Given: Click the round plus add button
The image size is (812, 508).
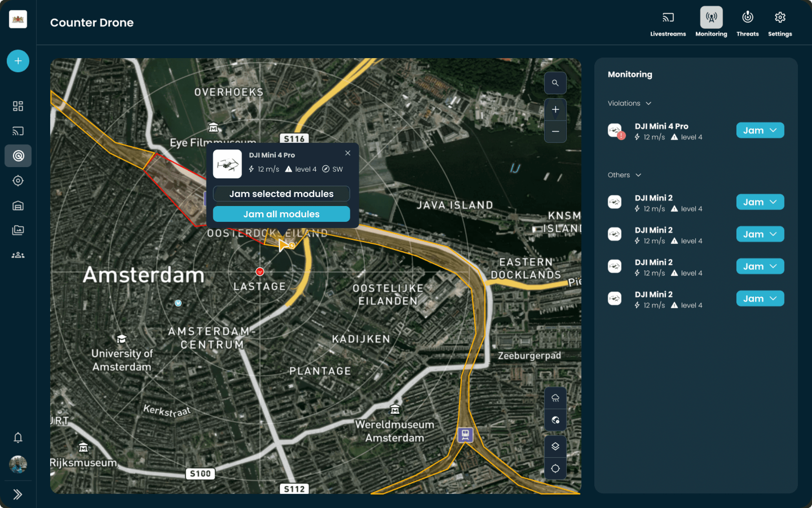Looking at the screenshot, I should click(x=18, y=61).
